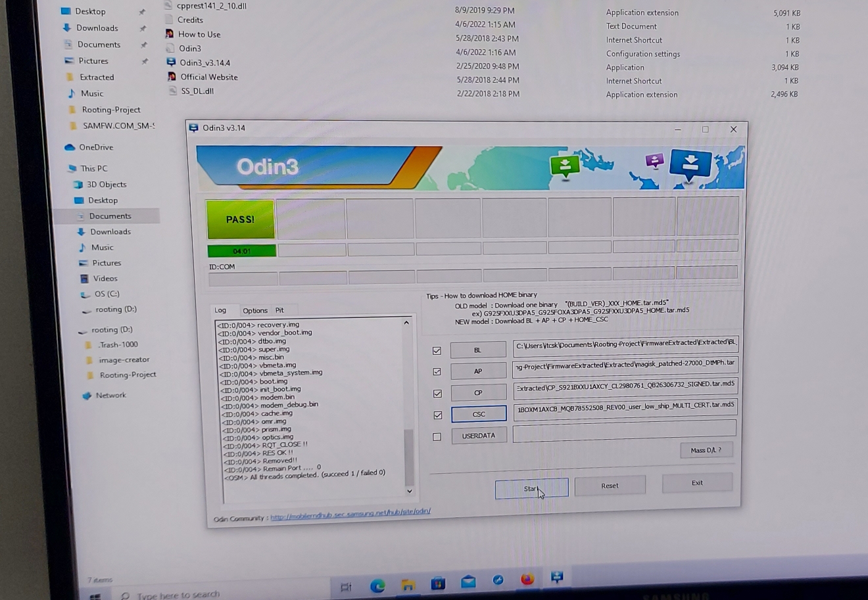This screenshot has width=868, height=600.
Task: Click the log scrollbar down arrow
Action: [410, 490]
